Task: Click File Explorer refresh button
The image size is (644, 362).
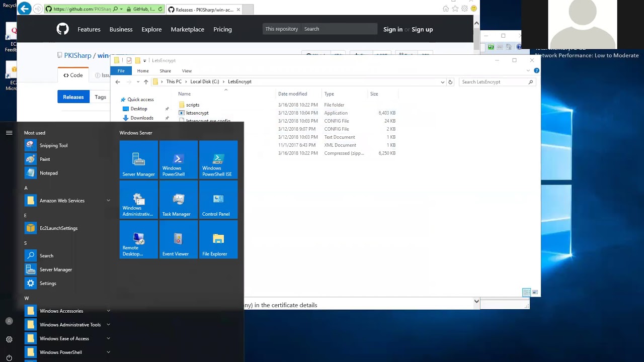Action: point(450,82)
